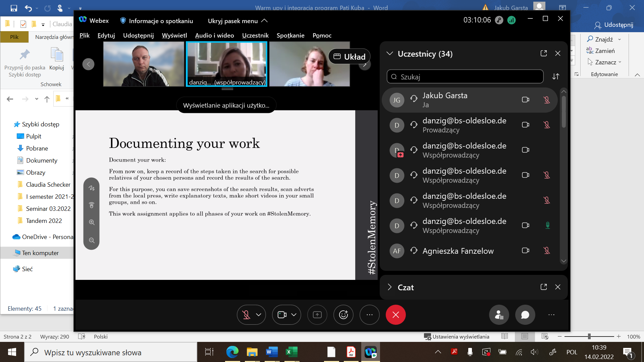644x362 pixels.
Task: Click the green microphone of danzig participant
Action: point(547,225)
